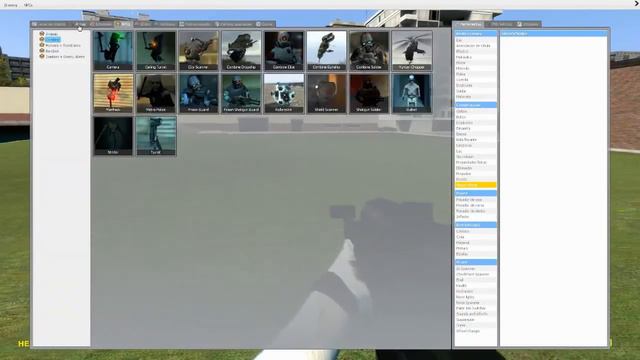Spawn the Stalker NPC

point(411,93)
